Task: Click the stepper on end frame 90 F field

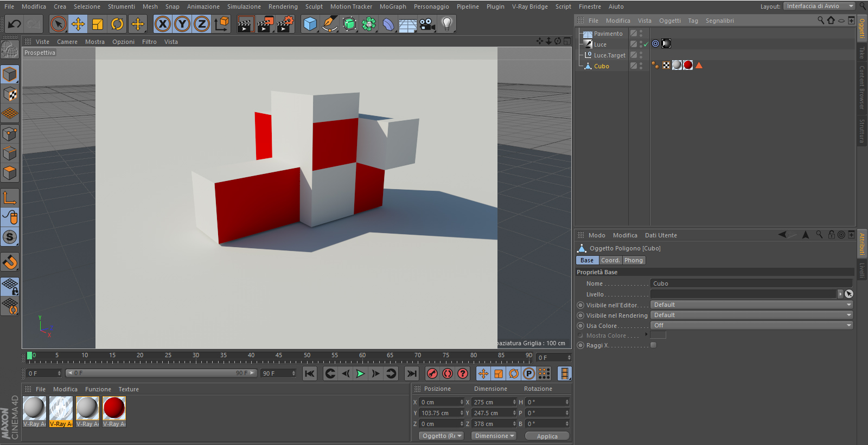Action: point(293,373)
